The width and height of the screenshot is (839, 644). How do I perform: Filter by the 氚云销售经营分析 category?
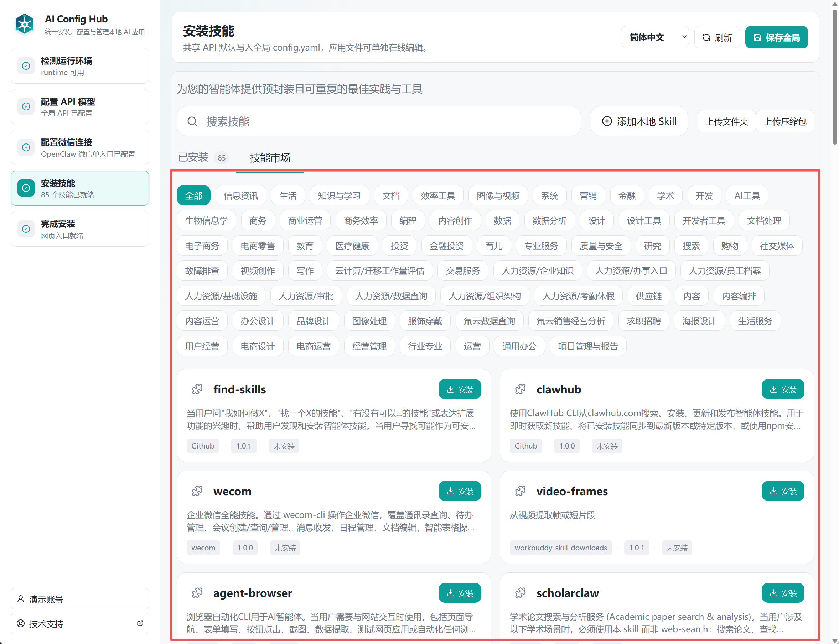click(570, 321)
